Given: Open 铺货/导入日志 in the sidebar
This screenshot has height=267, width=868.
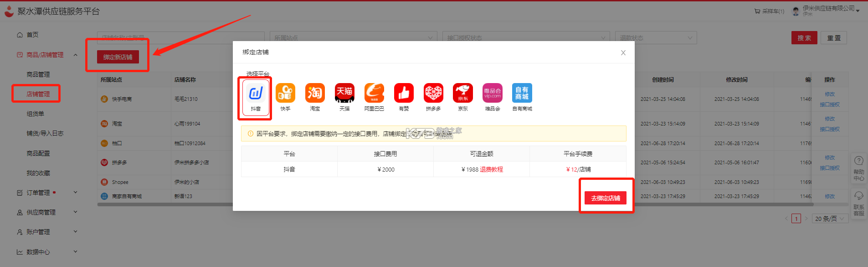Looking at the screenshot, I should [45, 133].
